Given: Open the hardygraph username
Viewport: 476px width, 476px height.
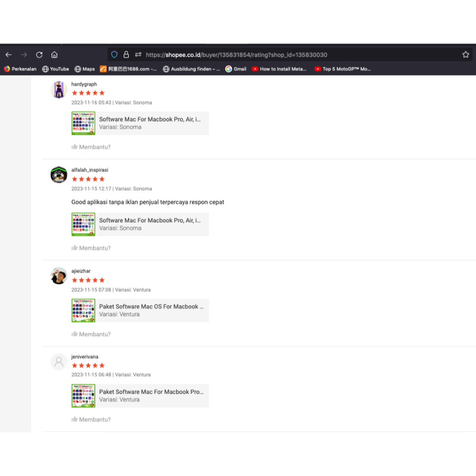Looking at the screenshot, I should tap(84, 84).
